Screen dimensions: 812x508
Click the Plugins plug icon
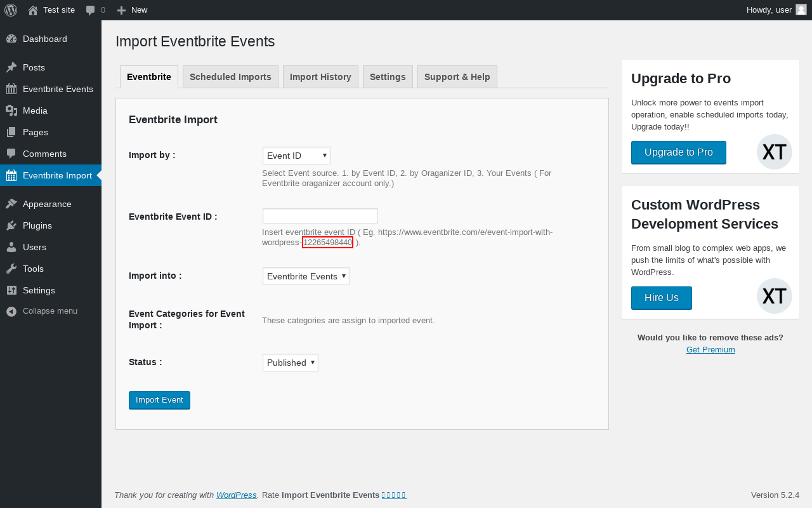[11, 225]
